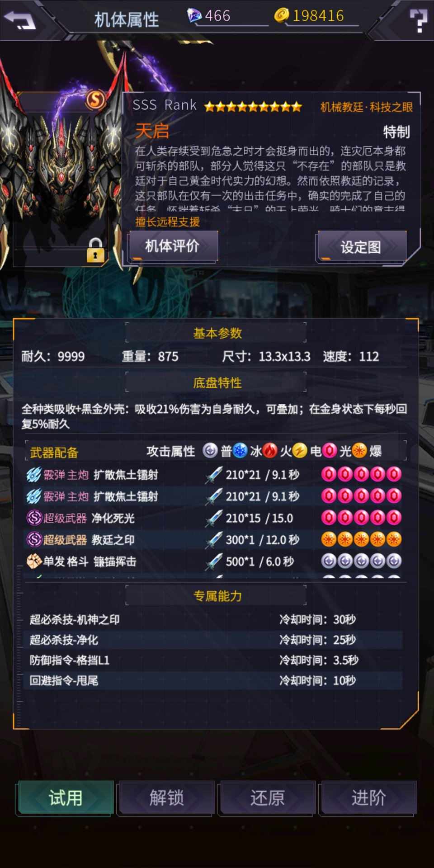Select the electric attack attribute icon
The height and width of the screenshot is (868, 434).
[300, 450]
